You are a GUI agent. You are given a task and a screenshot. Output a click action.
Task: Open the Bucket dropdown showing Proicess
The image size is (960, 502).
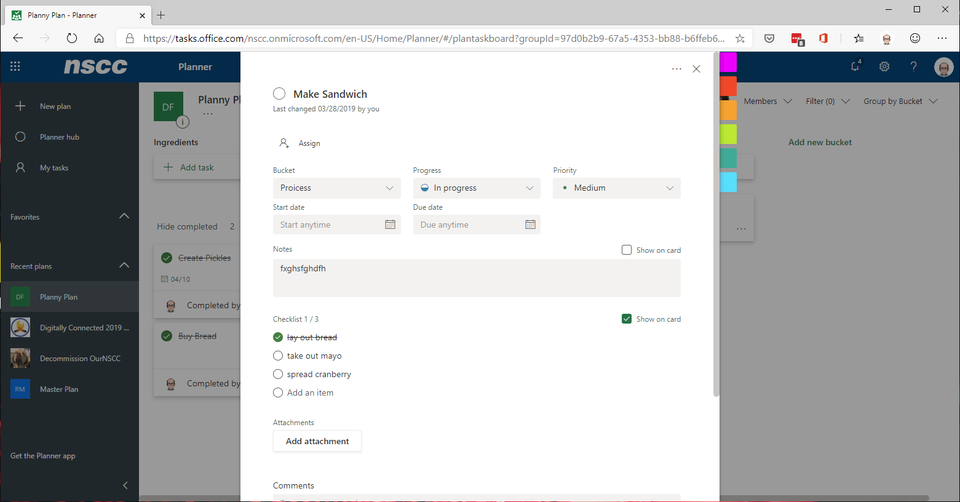tap(337, 188)
